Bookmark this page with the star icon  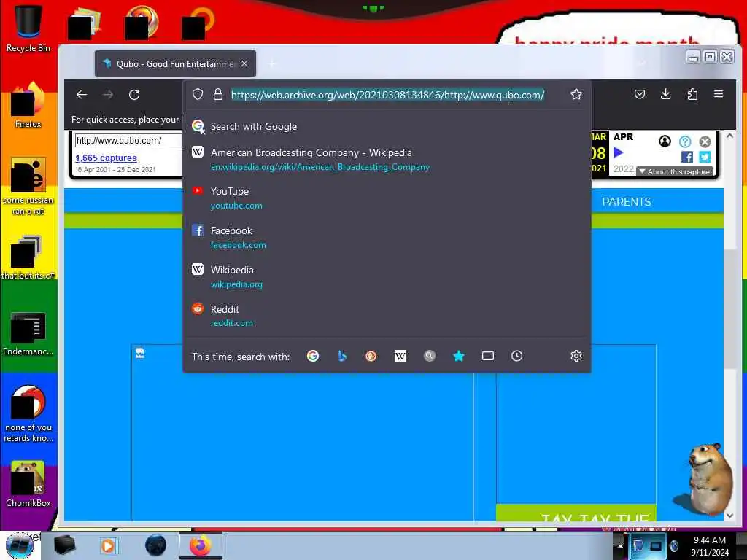[x=576, y=94]
